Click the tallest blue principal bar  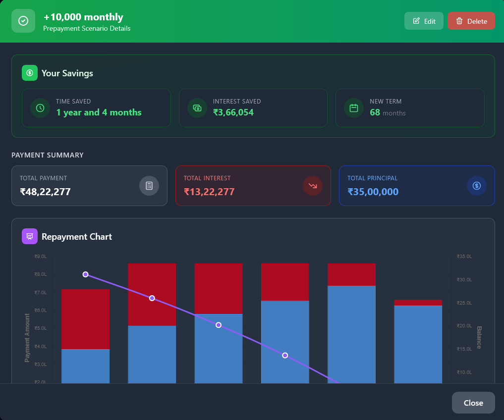pos(352,334)
